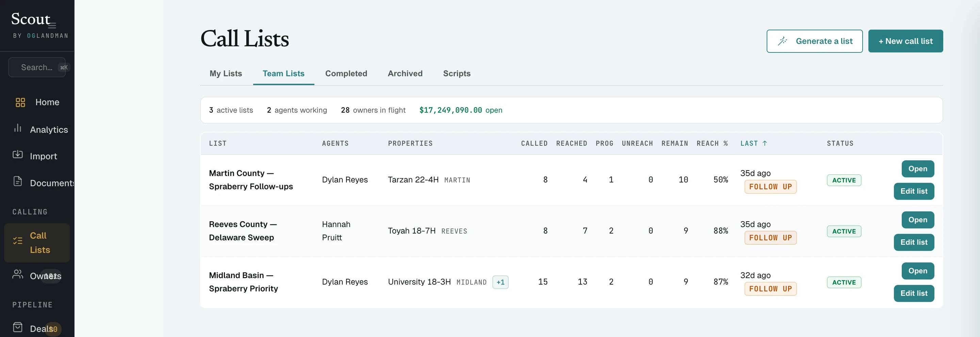The image size is (980, 337).
Task: Click the New call list button
Action: click(x=905, y=41)
